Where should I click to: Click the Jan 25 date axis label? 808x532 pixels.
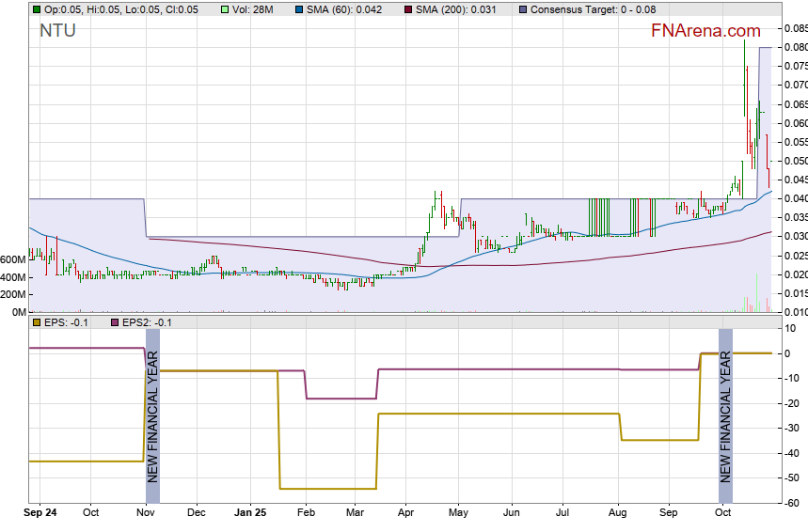click(249, 513)
